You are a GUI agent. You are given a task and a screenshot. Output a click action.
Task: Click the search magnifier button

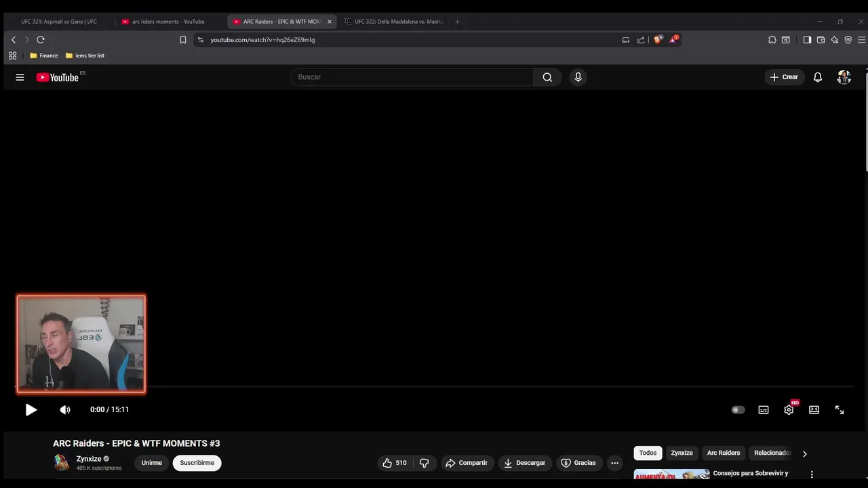pyautogui.click(x=547, y=77)
